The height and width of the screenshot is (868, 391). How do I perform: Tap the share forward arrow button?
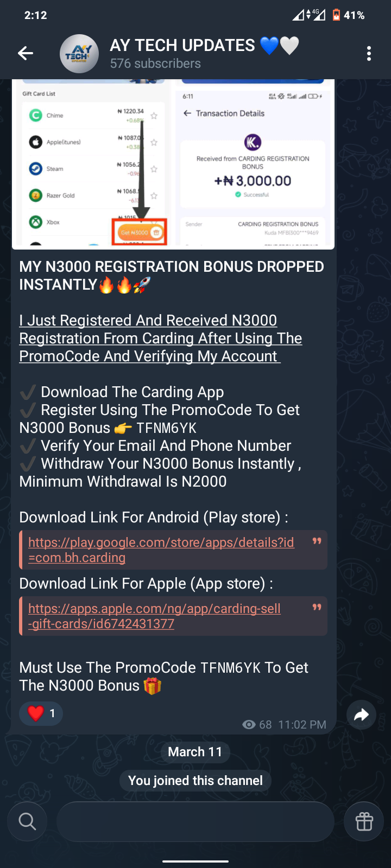(361, 715)
